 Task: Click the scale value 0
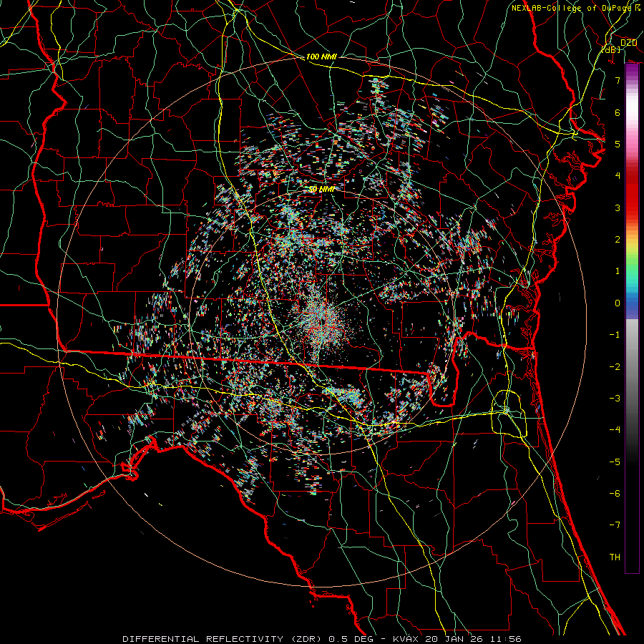(618, 303)
